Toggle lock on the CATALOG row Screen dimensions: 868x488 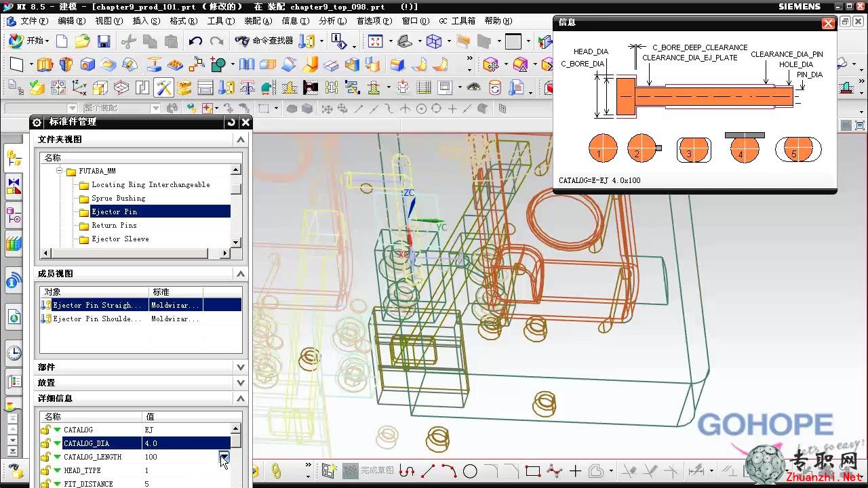[x=45, y=430]
